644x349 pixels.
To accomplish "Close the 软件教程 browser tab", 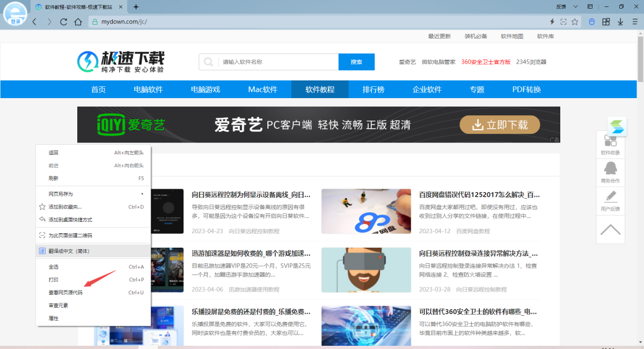I will (x=120, y=7).
